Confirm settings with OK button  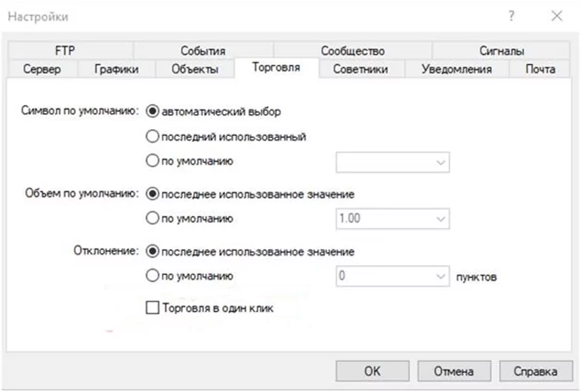tap(372, 372)
